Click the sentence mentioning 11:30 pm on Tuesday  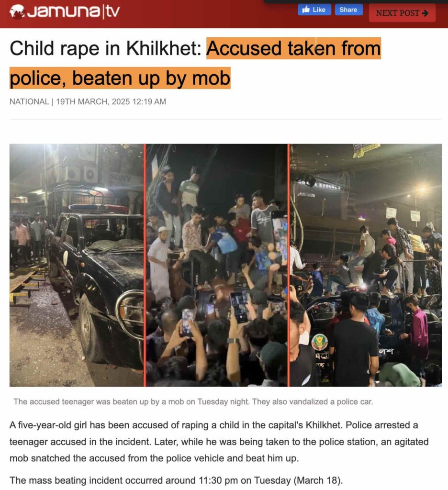pos(176,480)
